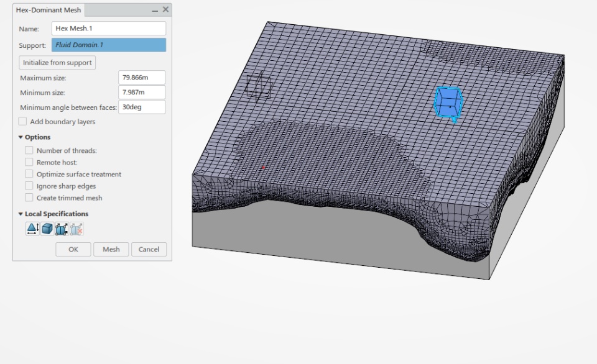
Task: Click Initialize from support button
Action: [57, 63]
